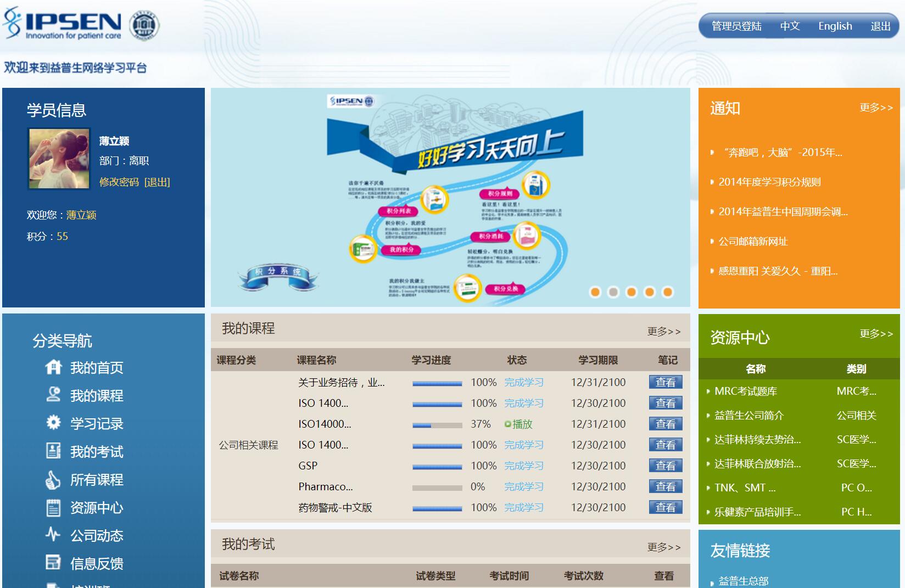Go to 我的首页 in navigation
Viewport: 905px width, 588px height.
[x=97, y=367]
